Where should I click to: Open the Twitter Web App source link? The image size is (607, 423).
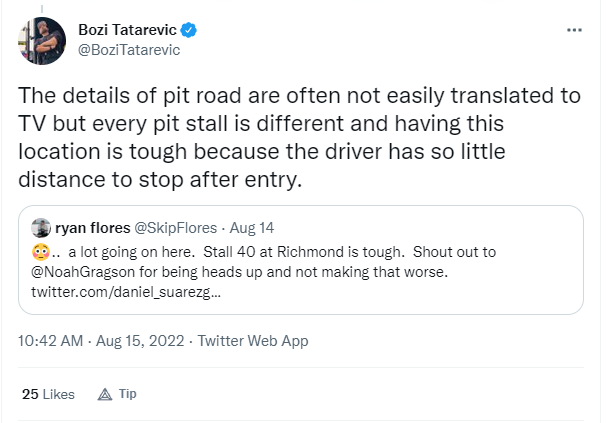[x=253, y=341]
